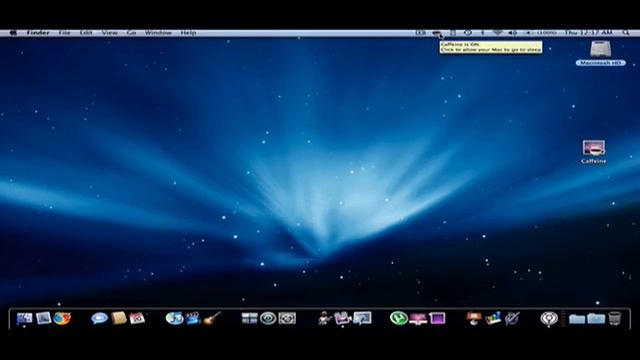The image size is (640, 360).
Task: Click the menu bar icon right of Caffeine cup
Action: [453, 33]
